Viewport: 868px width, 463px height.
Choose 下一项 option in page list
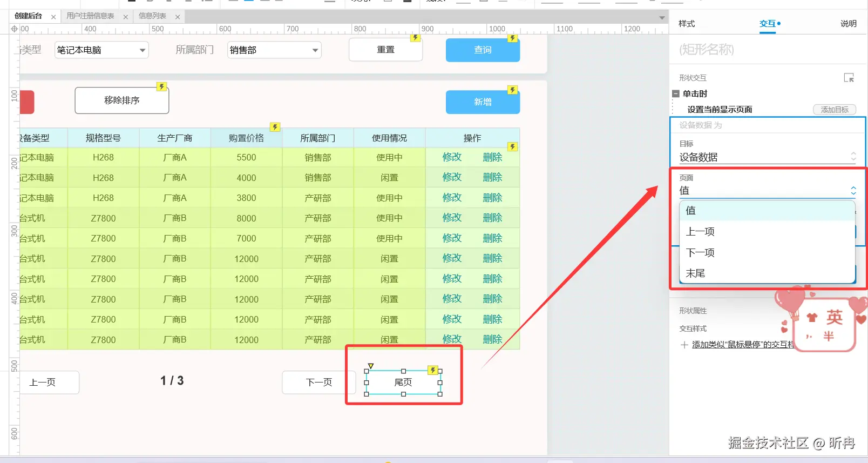pos(767,253)
